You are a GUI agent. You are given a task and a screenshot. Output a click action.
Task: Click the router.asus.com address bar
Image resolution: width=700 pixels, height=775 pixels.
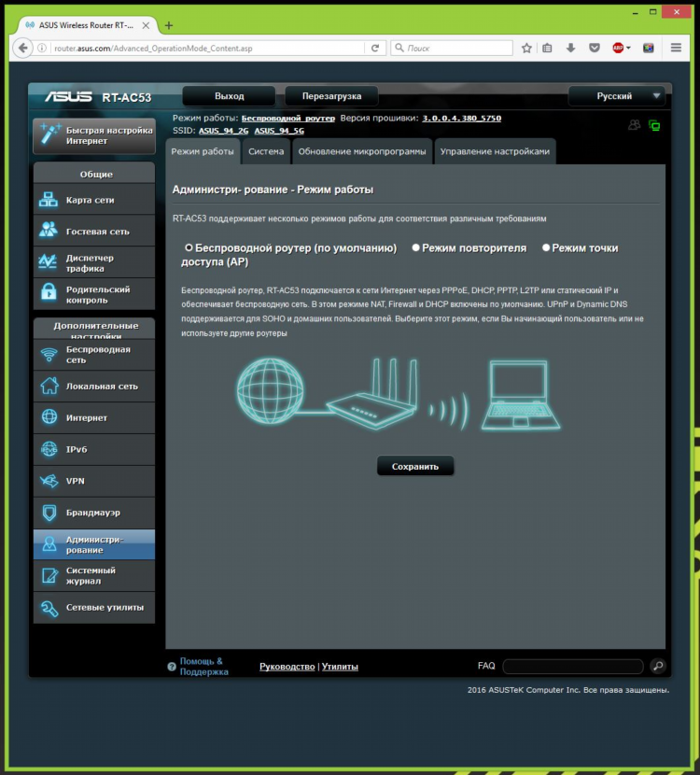(207, 48)
